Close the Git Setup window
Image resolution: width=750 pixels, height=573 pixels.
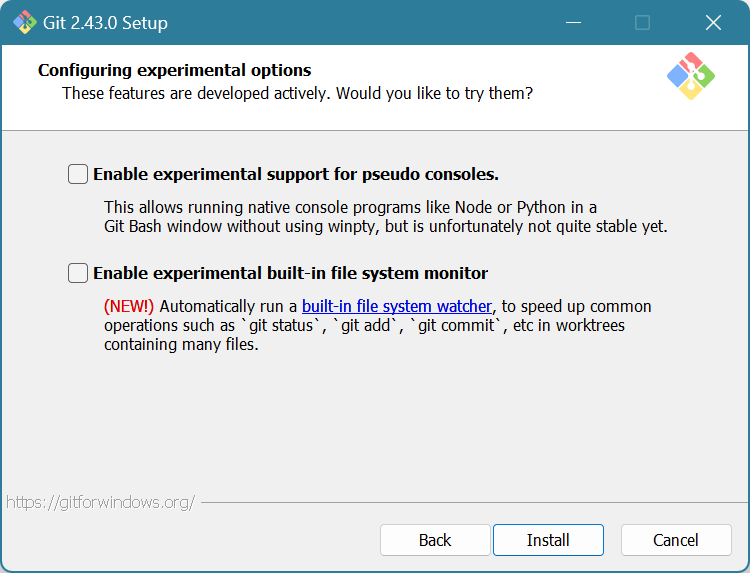coord(713,22)
